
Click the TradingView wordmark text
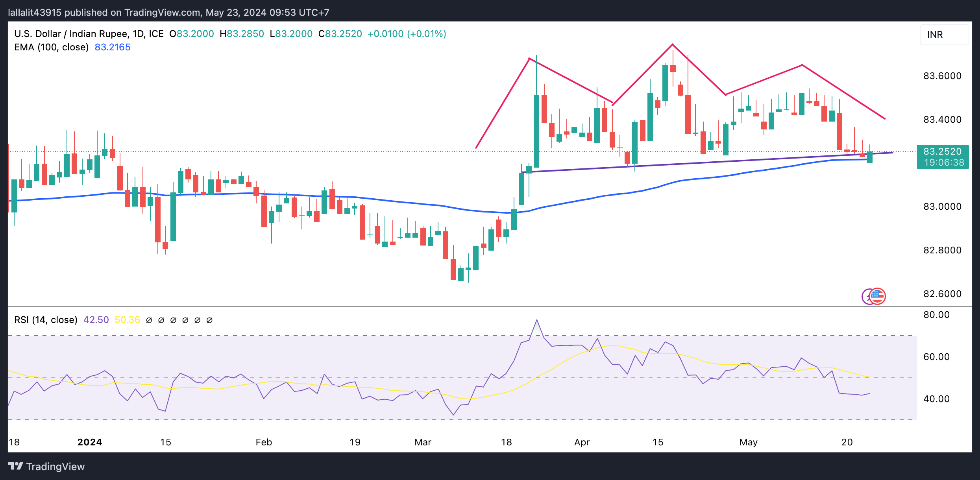click(55, 467)
